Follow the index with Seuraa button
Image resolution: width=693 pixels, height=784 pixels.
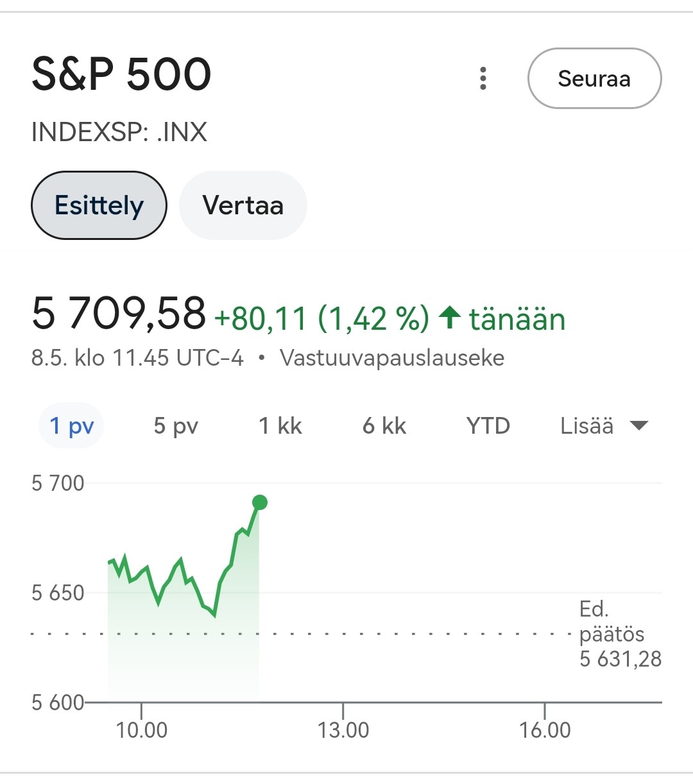594,78
